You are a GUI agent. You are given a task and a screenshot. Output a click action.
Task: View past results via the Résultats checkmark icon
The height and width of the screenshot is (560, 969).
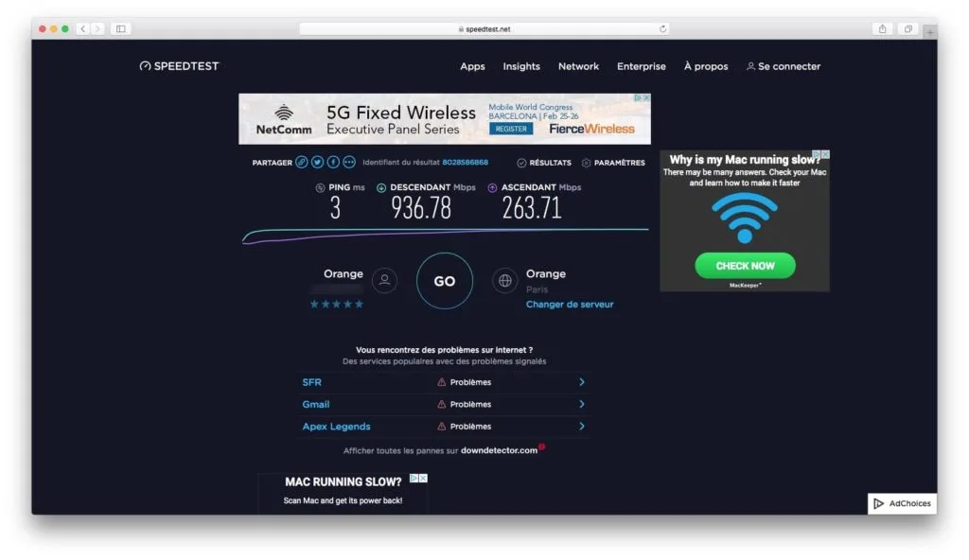click(x=521, y=163)
